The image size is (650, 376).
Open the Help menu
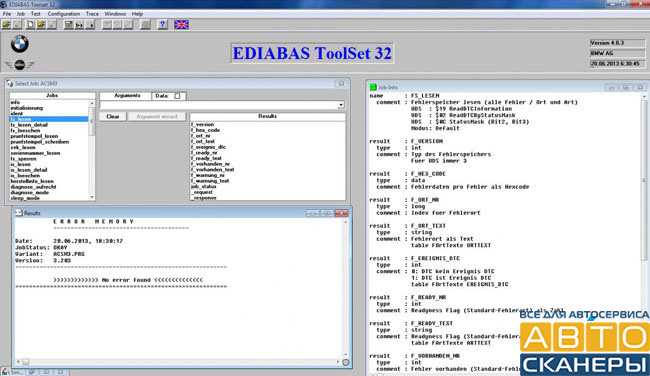[x=137, y=14]
